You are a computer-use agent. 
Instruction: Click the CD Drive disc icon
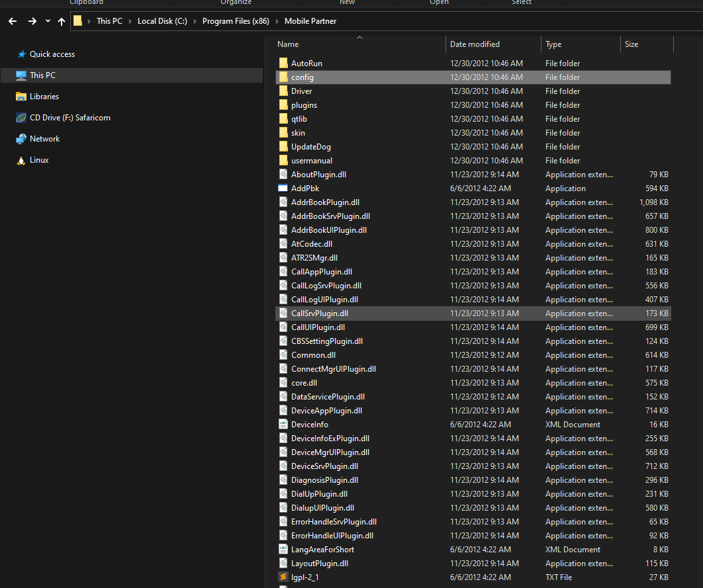pyautogui.click(x=21, y=118)
